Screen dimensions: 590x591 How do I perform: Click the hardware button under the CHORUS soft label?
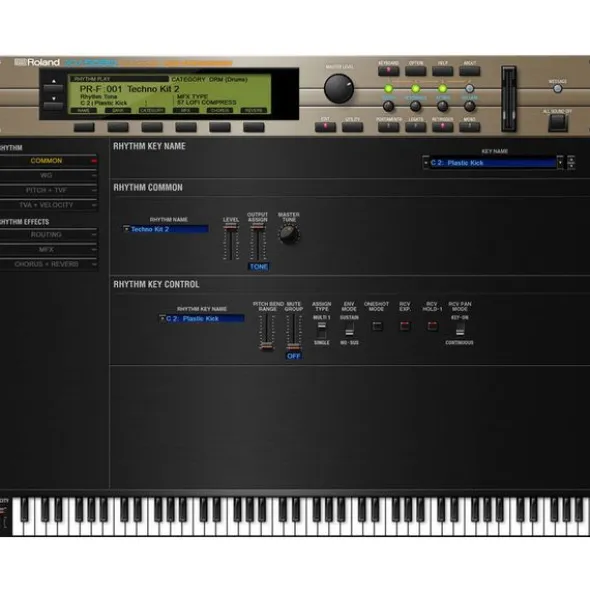pyautogui.click(x=220, y=127)
